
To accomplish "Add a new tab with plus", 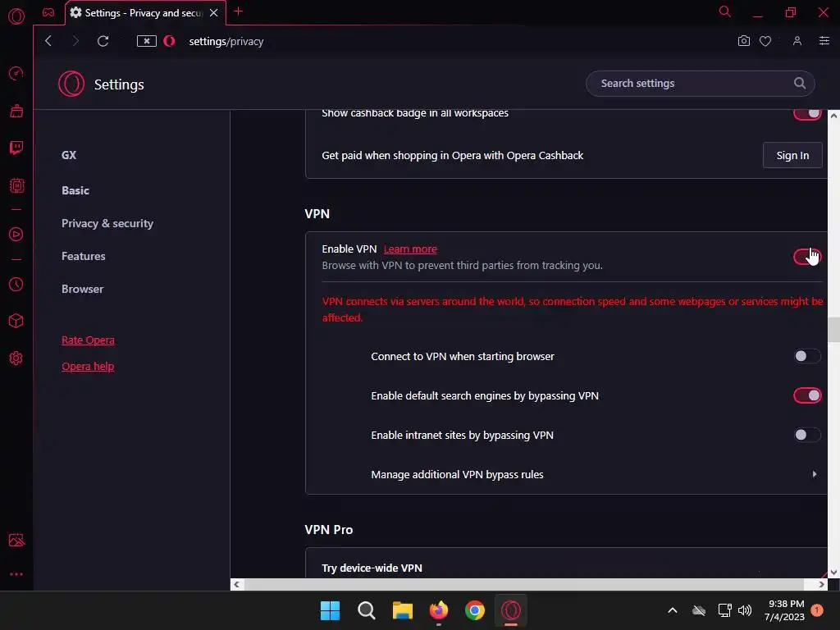I will (239, 11).
